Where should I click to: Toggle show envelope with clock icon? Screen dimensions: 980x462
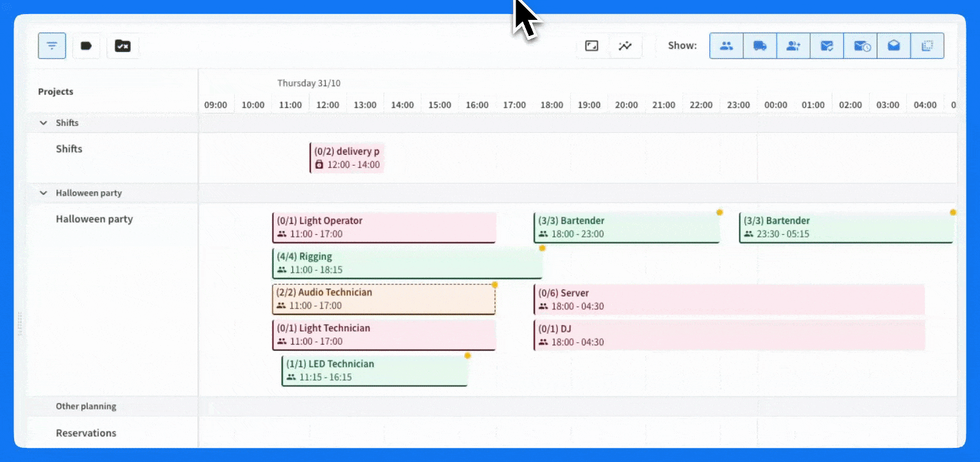[861, 46]
